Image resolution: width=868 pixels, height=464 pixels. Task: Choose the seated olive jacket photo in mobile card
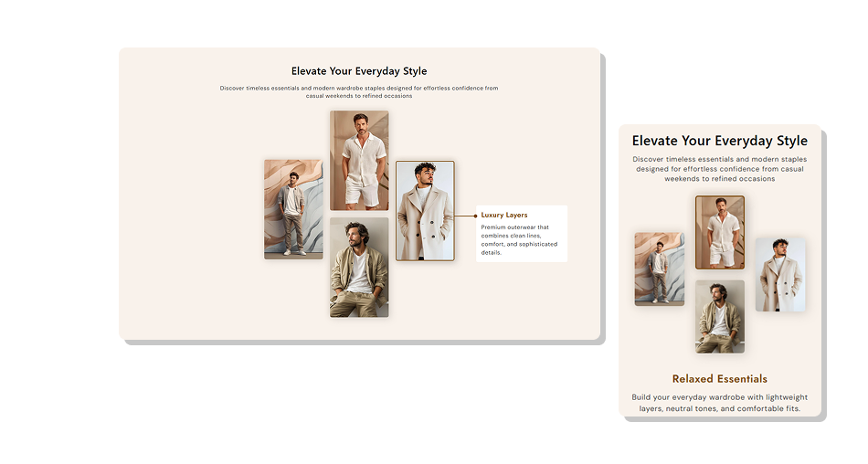coord(720,317)
